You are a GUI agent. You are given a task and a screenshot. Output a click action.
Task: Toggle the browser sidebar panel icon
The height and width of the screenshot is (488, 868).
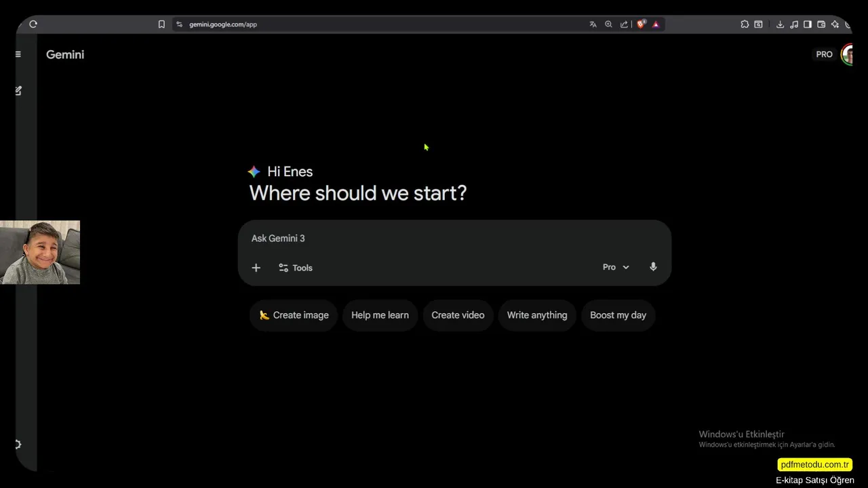pos(808,24)
